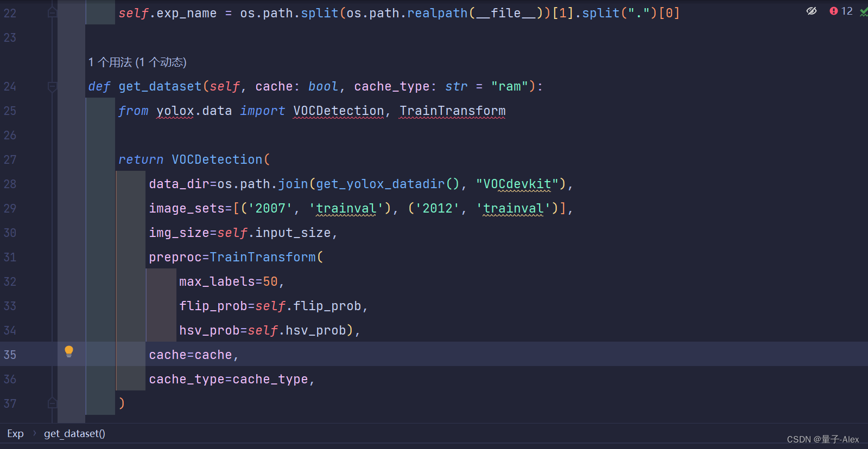Open the Exp class breadcrumb
Viewport: 868px width, 449px height.
[x=15, y=434]
